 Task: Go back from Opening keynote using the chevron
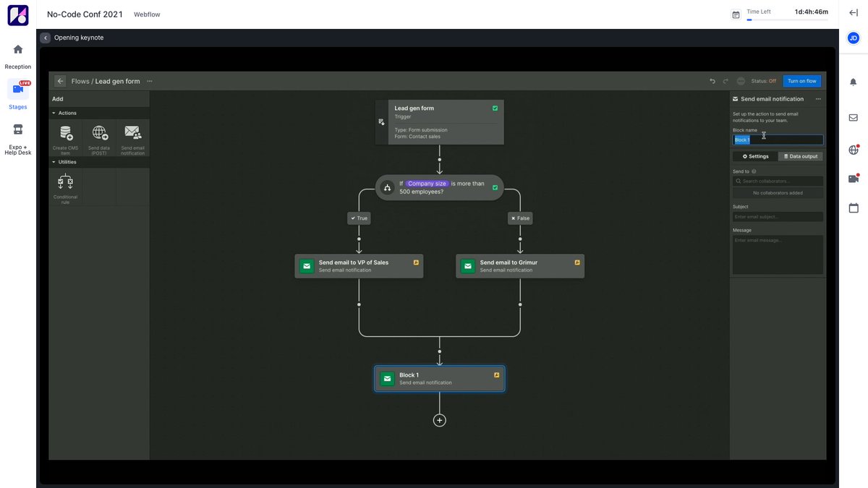pos(45,38)
